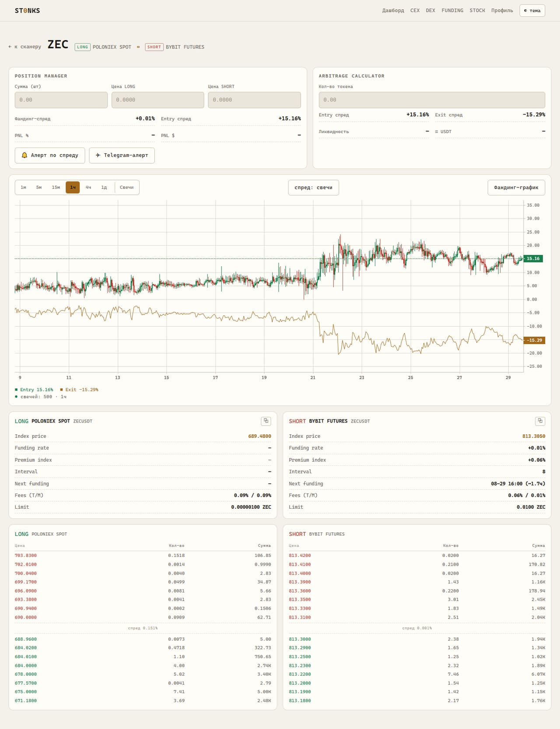Select the 813.4200 ask price row

pos(417,556)
